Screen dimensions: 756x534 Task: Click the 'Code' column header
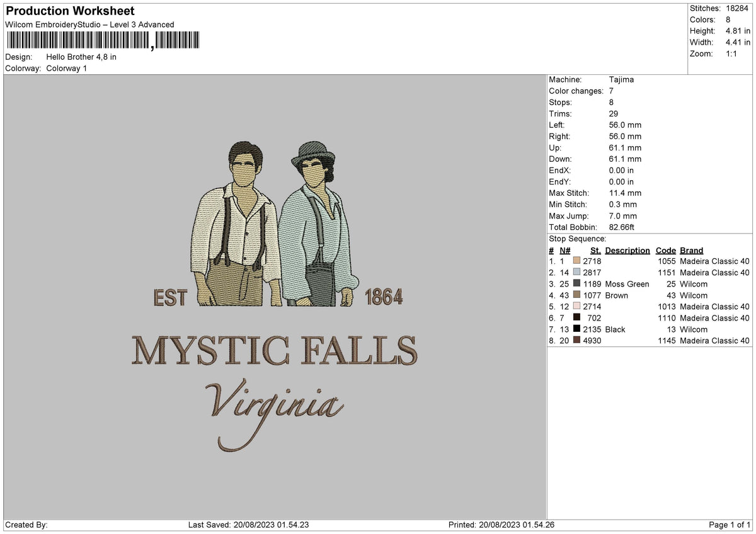click(665, 250)
